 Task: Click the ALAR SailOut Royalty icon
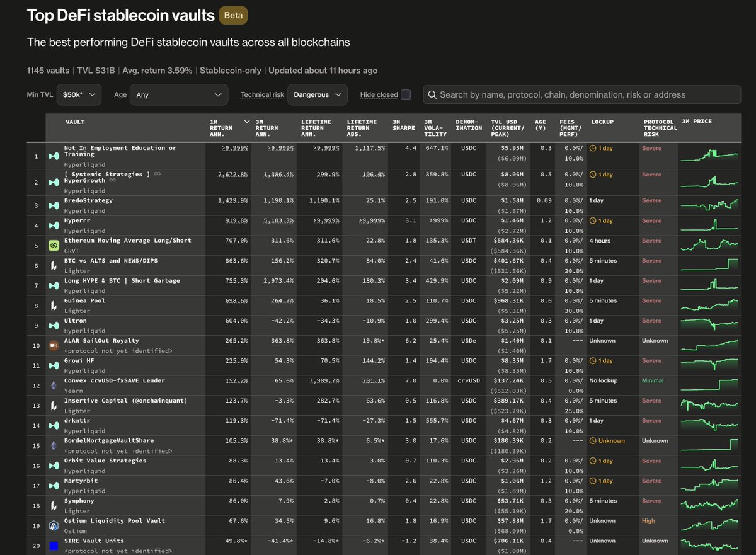(54, 346)
